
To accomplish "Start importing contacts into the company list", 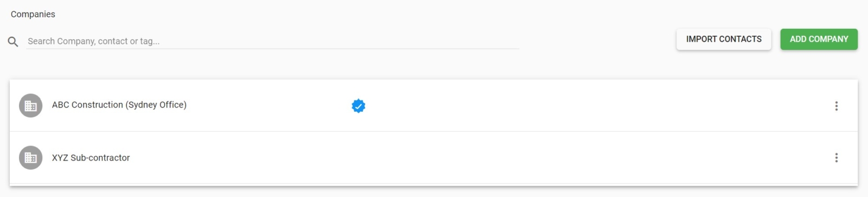I will tap(724, 39).
